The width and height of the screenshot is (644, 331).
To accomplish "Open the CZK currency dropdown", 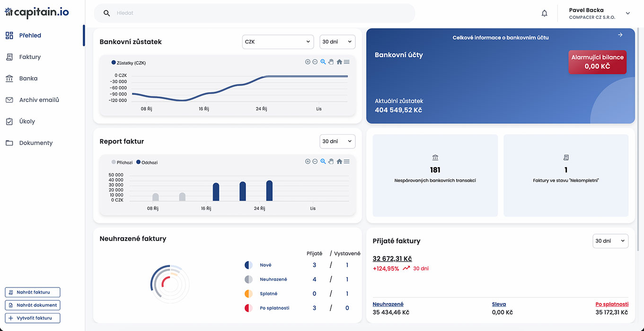I will (278, 42).
